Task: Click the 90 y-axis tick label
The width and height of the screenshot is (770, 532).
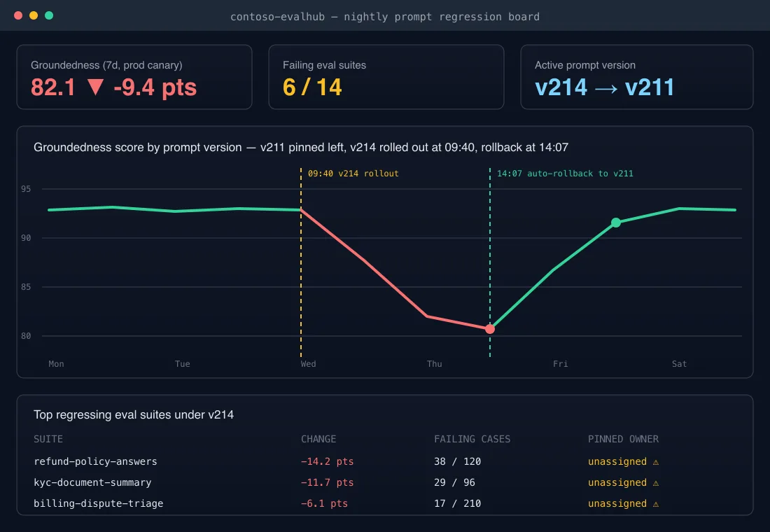Action: [26, 238]
